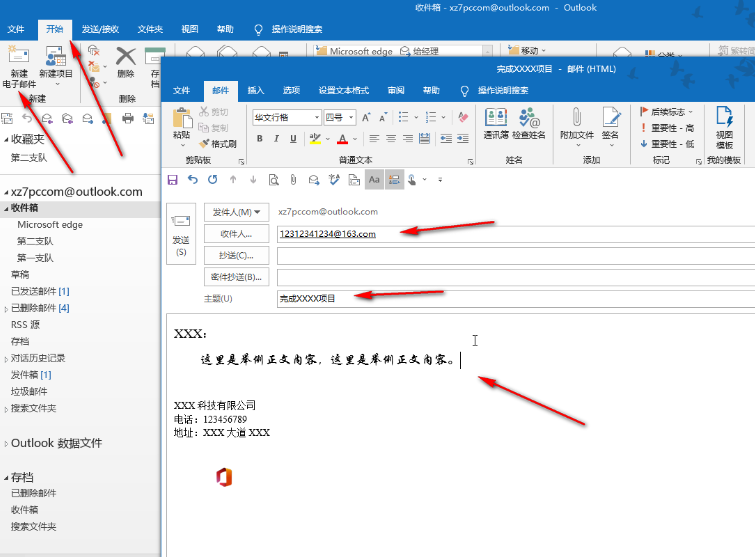Open Follow Up flag 后续标志
The height and width of the screenshot is (557, 755).
coord(666,112)
